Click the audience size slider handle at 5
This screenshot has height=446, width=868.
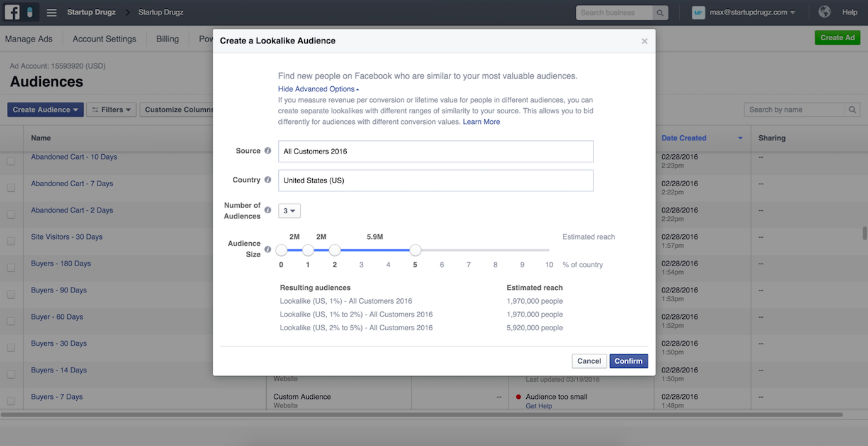[415, 250]
